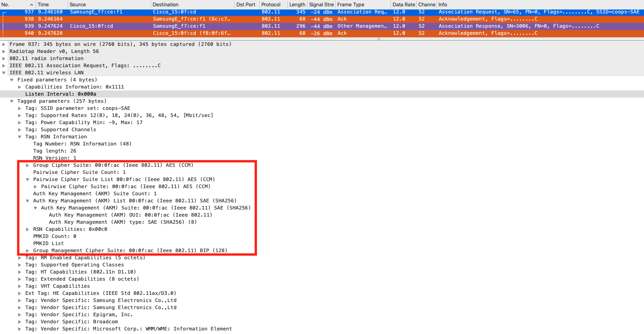Expand the Radiotap Header v0 section
This screenshot has height=334, width=644.
pos(4,51)
